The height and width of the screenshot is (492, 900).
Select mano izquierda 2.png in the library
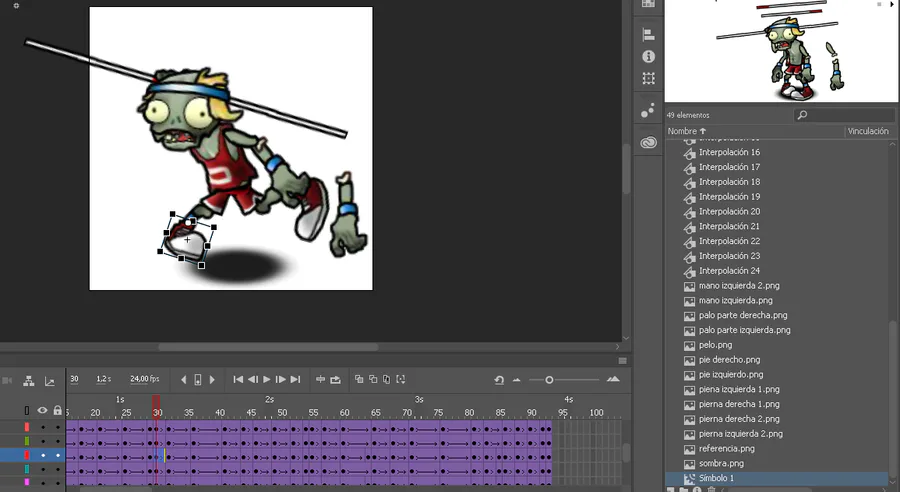[739, 285]
